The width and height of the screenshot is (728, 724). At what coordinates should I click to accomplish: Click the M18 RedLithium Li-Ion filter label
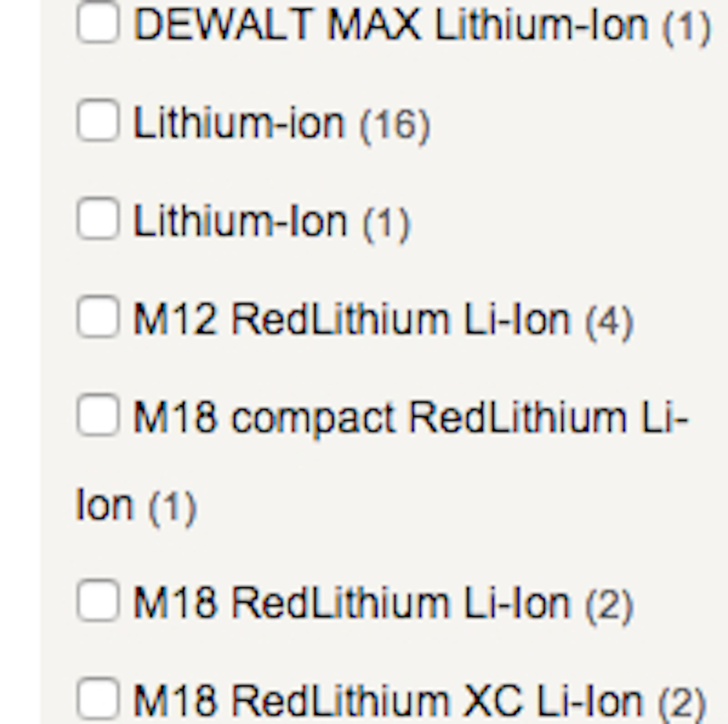pyautogui.click(x=351, y=604)
